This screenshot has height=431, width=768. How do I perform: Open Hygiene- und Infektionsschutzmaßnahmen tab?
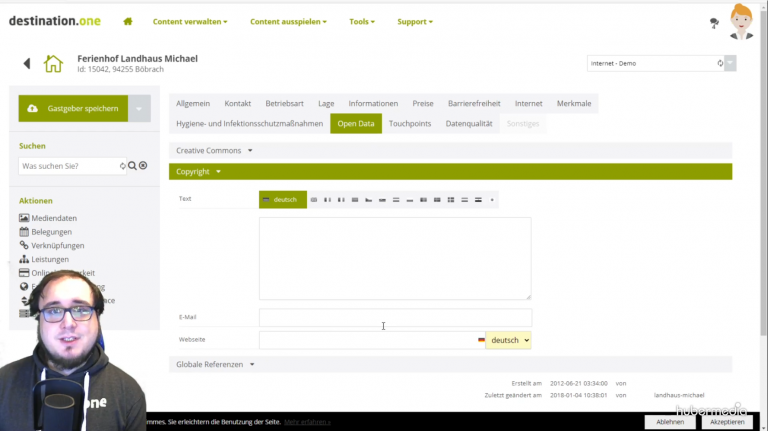tap(249, 123)
